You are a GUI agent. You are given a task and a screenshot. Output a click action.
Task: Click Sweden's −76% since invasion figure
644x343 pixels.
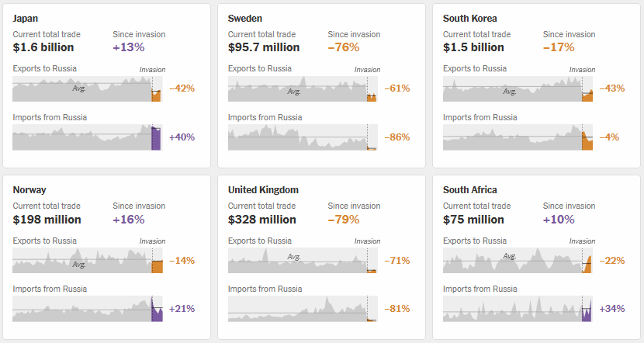[x=344, y=47]
